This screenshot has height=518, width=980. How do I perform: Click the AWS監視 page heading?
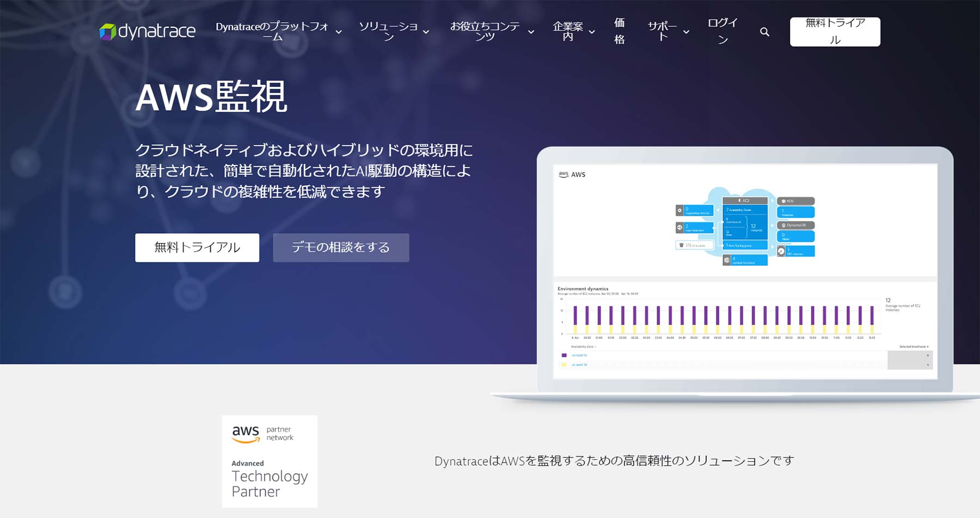[211, 97]
